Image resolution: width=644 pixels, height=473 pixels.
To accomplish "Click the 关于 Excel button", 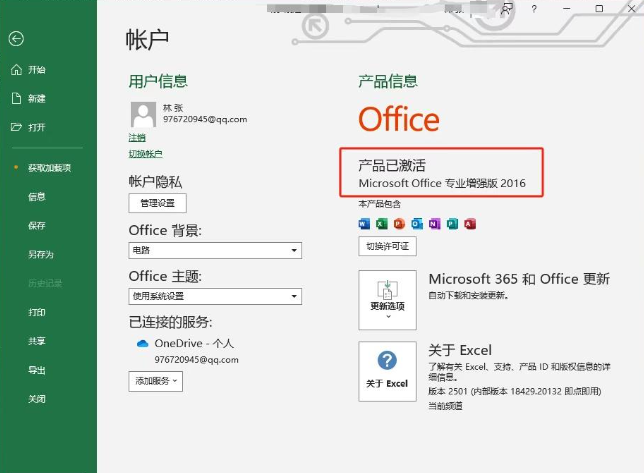I will [387, 371].
